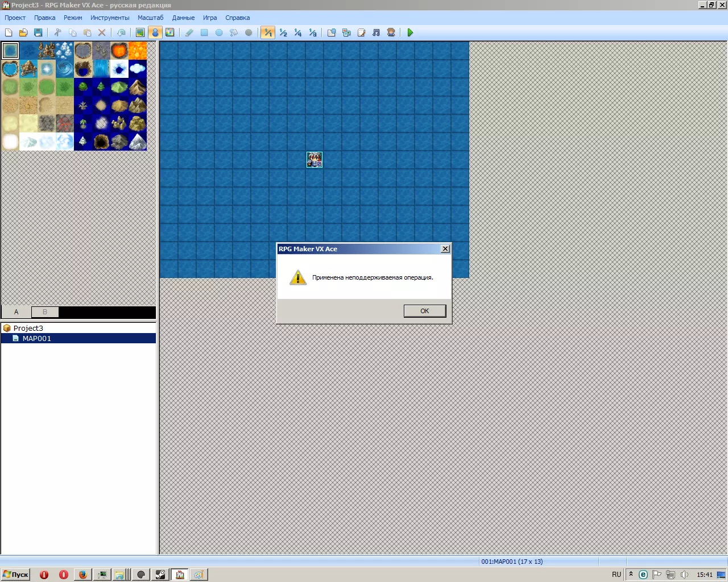Click the Open Project folder icon
This screenshot has height=582, width=728.
pyautogui.click(x=23, y=32)
